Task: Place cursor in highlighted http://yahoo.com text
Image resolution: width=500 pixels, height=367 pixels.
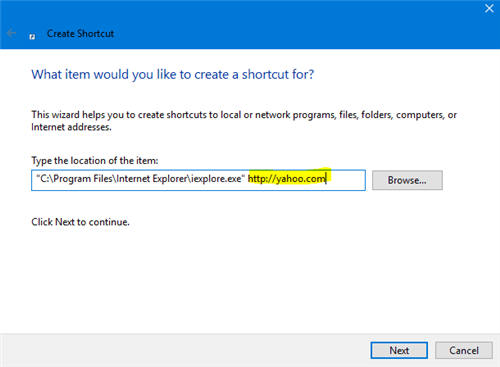Action: [287, 179]
